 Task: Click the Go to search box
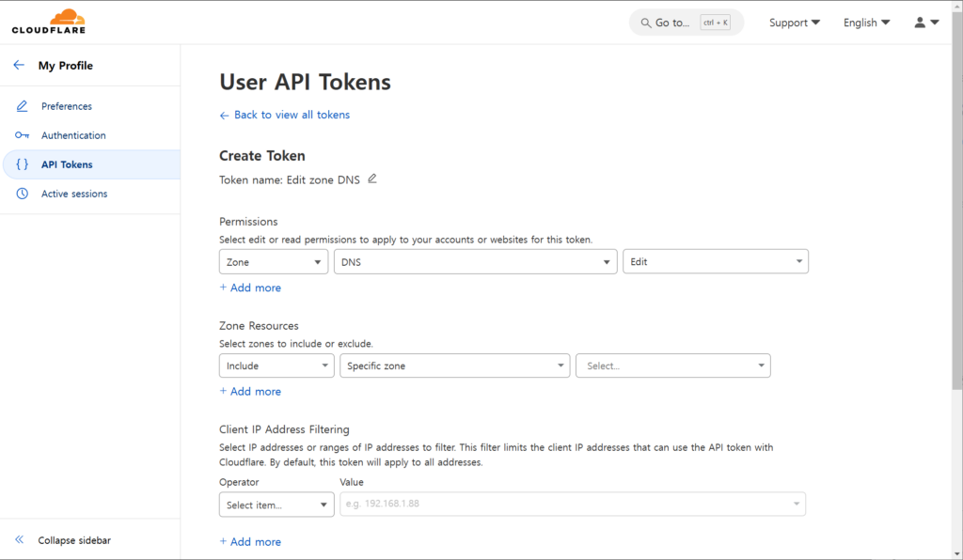686,23
